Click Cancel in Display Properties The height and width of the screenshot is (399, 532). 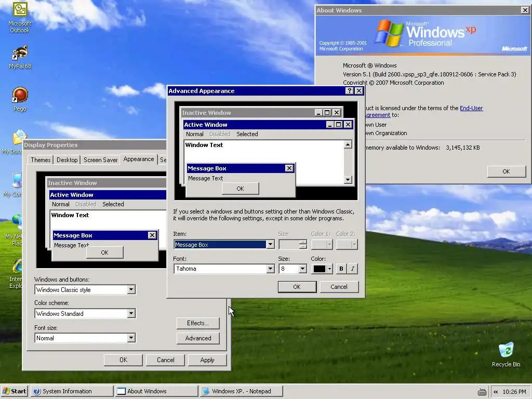(x=165, y=360)
